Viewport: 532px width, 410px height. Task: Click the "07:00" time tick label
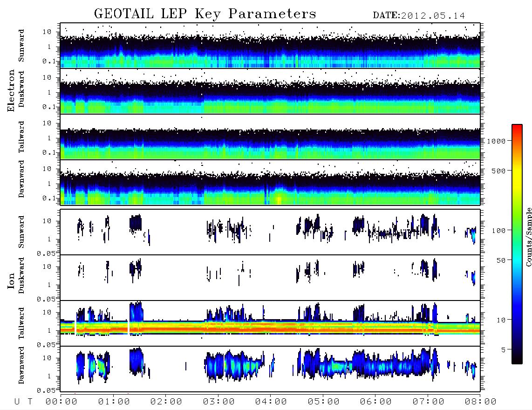coord(429,402)
